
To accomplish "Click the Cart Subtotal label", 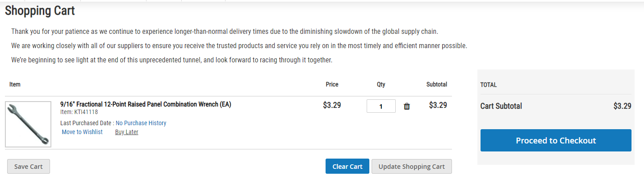I will 501,106.
